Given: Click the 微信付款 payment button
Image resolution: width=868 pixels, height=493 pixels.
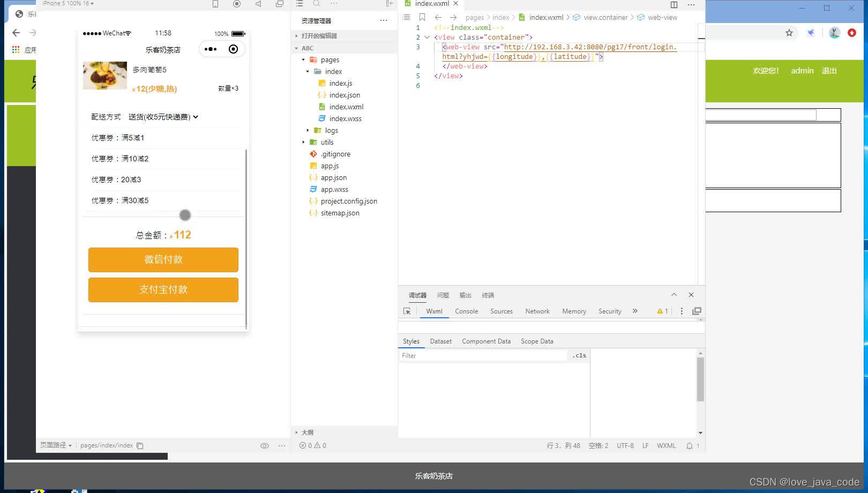Looking at the screenshot, I should click(x=163, y=260).
